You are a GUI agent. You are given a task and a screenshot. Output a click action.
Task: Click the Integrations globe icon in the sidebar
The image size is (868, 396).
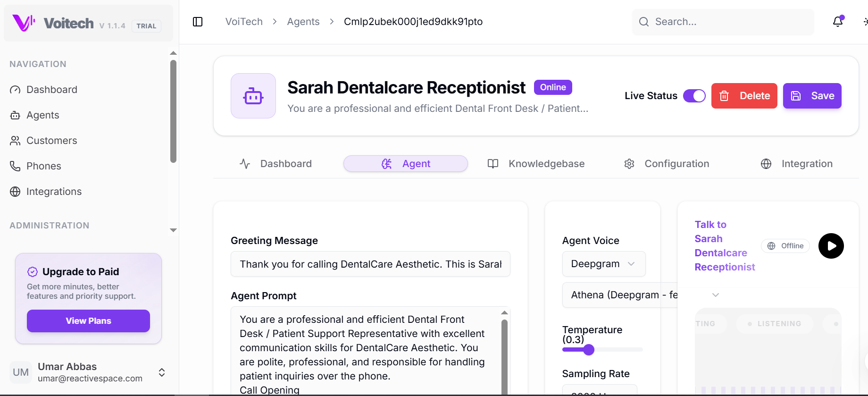[15, 192]
